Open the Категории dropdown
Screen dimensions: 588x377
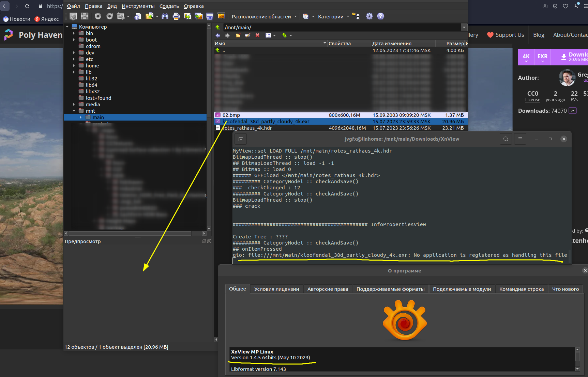(x=333, y=17)
